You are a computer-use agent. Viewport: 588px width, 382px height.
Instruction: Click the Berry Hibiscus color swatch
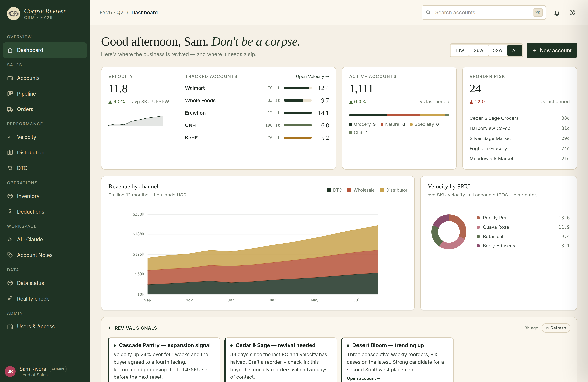[478, 246]
